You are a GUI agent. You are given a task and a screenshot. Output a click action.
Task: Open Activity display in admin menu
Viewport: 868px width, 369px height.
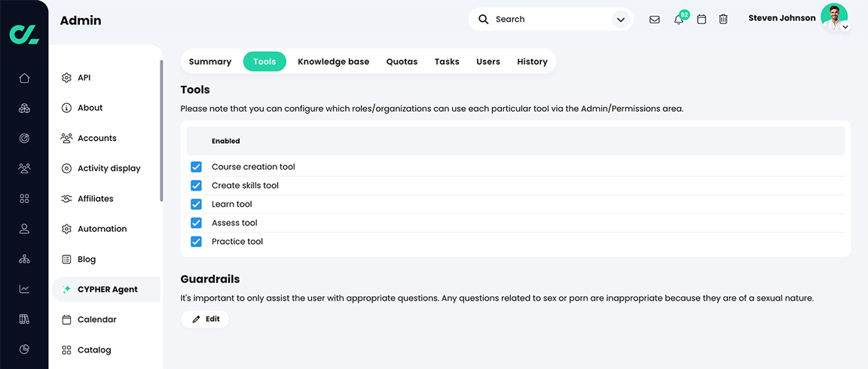[105, 168]
